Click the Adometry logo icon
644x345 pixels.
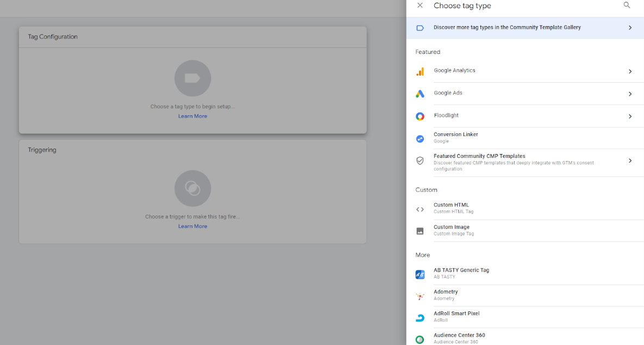[420, 296]
